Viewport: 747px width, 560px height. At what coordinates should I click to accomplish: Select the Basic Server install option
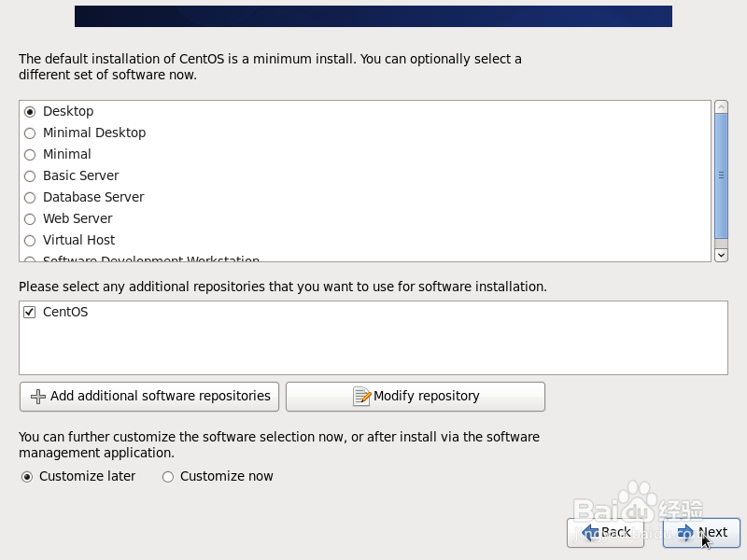click(29, 175)
